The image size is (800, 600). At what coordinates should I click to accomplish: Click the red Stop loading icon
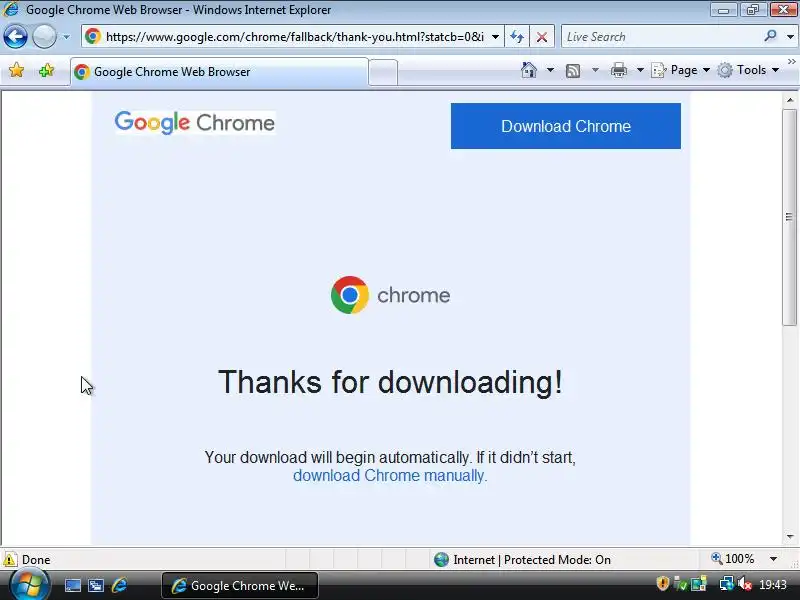coord(542,37)
